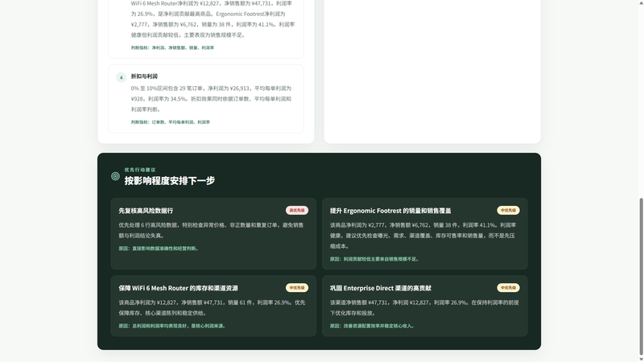
Task: Click the line 判断指标：净利润、净销售额、销量、利润率
Action: coord(172,47)
